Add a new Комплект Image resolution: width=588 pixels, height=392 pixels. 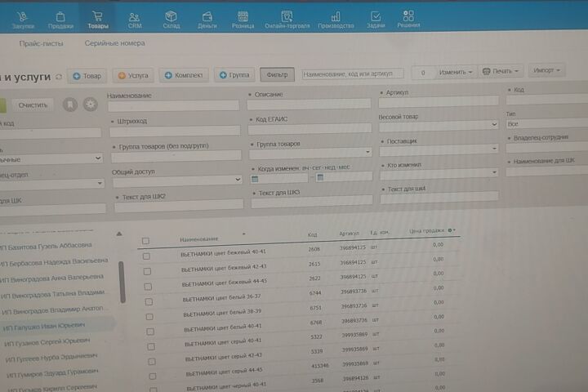click(184, 75)
